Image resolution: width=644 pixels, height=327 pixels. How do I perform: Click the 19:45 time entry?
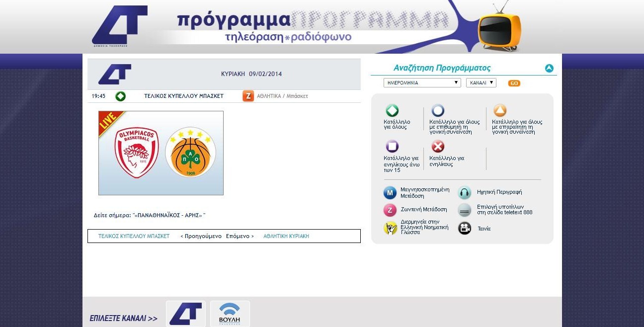tap(98, 96)
